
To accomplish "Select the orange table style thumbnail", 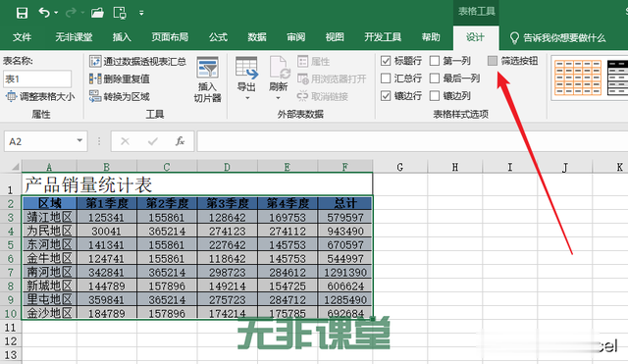I will (x=578, y=78).
